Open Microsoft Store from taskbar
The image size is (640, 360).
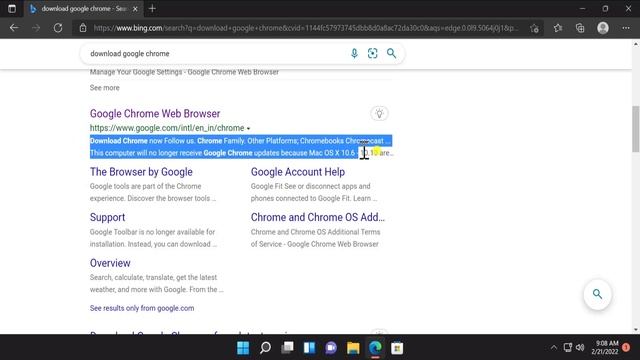coord(397,348)
